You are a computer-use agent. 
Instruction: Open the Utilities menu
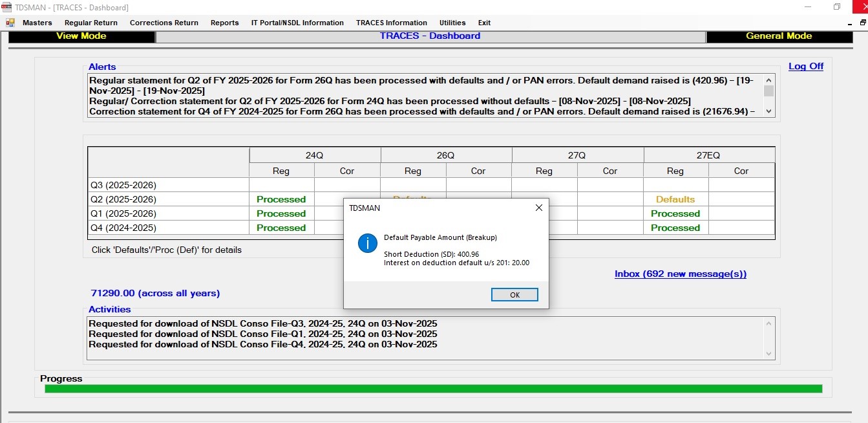pos(452,23)
